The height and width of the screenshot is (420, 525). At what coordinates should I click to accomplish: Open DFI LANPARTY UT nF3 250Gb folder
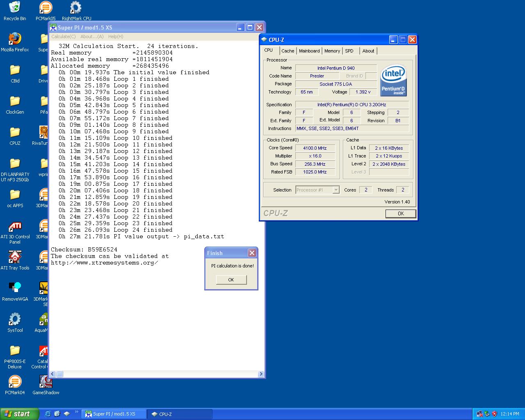coord(15,169)
